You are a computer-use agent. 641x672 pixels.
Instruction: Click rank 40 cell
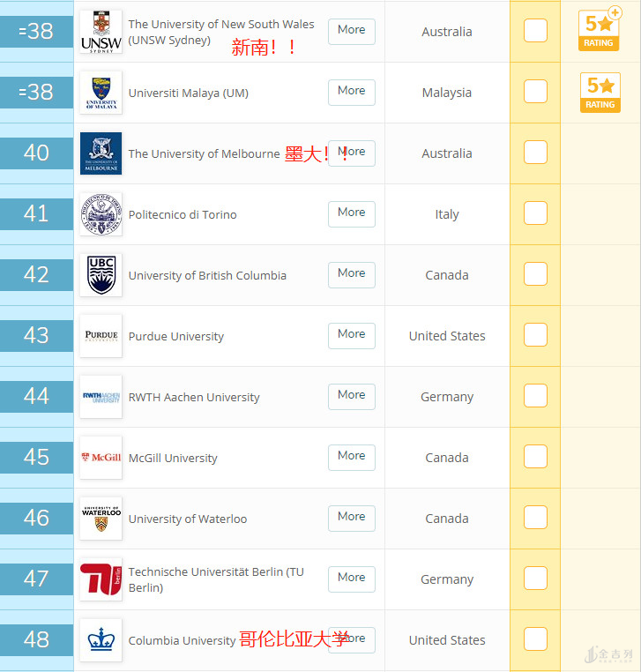[x=36, y=153]
